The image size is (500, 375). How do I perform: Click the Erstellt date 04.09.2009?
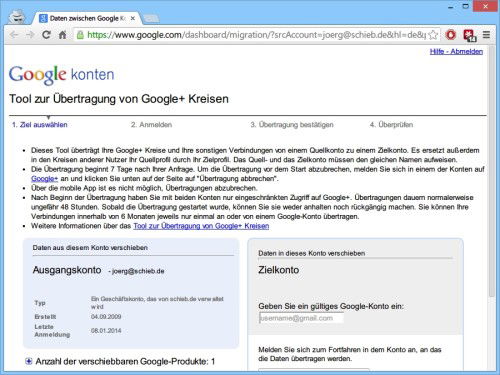coord(106,317)
